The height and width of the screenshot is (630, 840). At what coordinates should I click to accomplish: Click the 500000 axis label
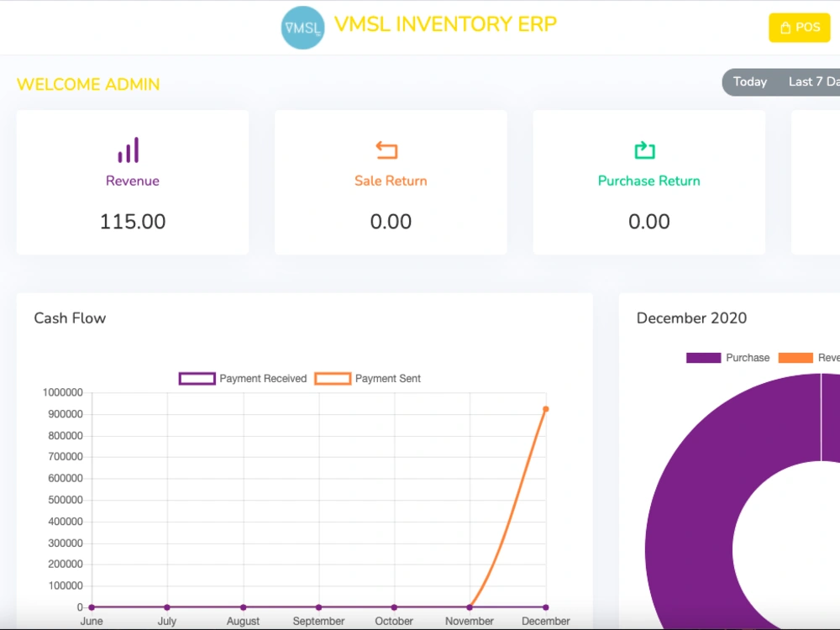66,500
